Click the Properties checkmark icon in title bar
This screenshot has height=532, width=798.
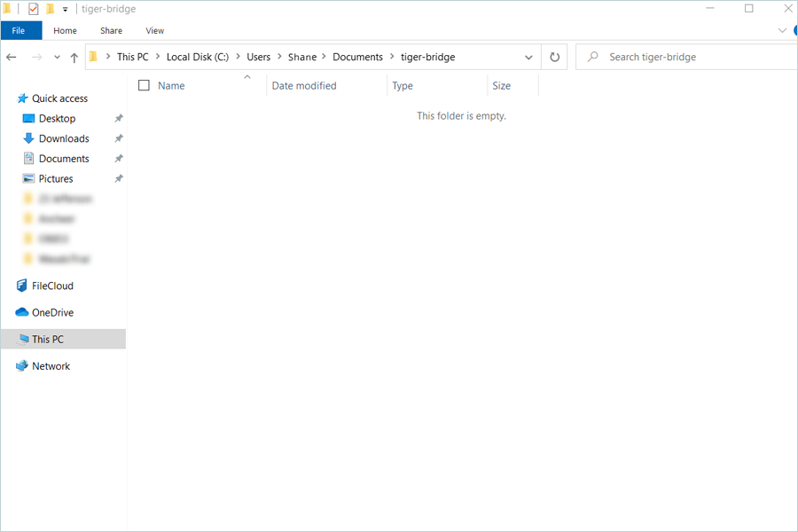34,9
